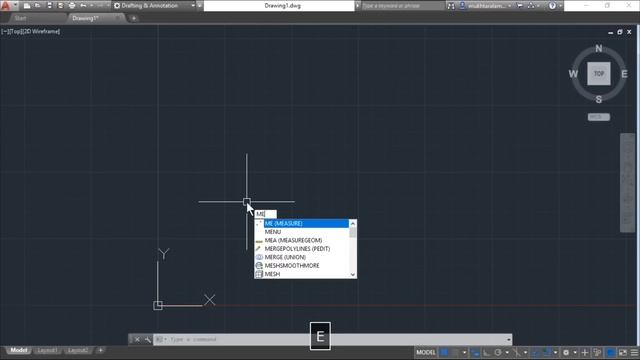Click the S compass direction on ViewCube
Viewport: 640px width, 360px height.
point(598,99)
